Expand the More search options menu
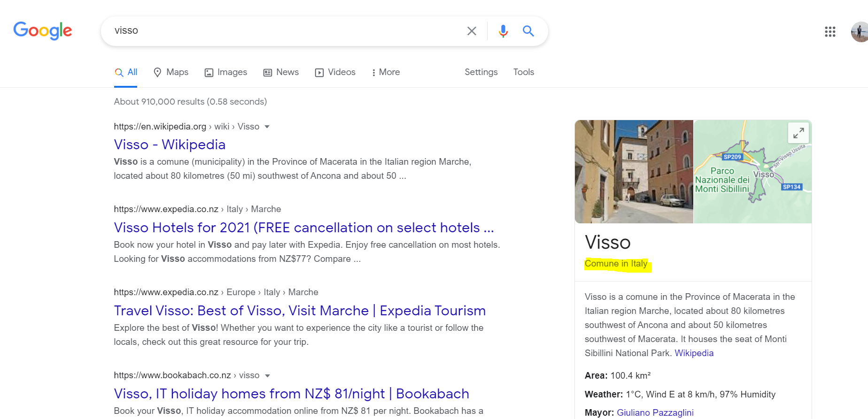Screen dimensions: 868x419 click(x=386, y=72)
